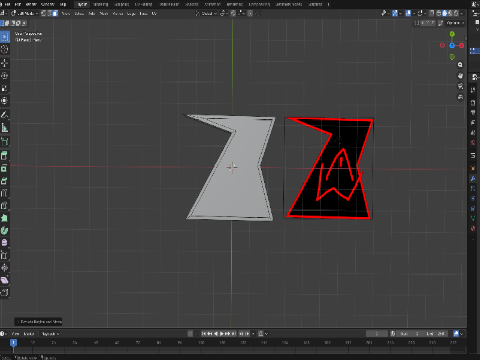Click the pan view hand icon
This screenshot has width=480, height=360.
[460, 76]
